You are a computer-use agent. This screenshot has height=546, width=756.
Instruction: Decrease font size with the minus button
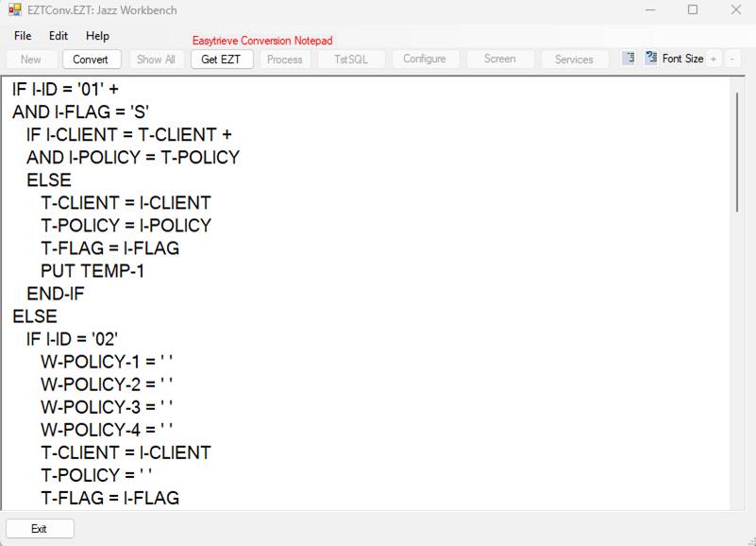732,59
